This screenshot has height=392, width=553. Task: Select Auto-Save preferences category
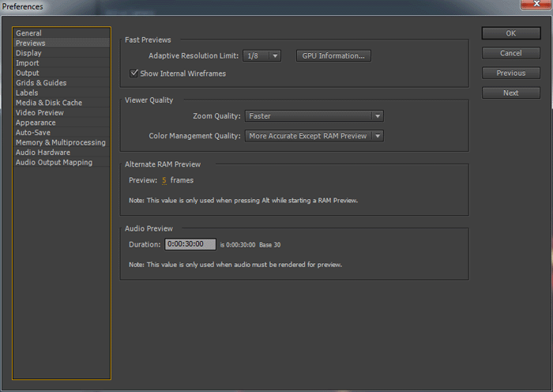pyautogui.click(x=33, y=133)
